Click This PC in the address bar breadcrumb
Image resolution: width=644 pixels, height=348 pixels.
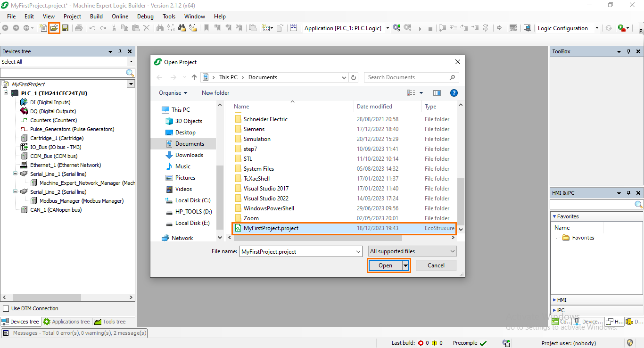pos(228,77)
